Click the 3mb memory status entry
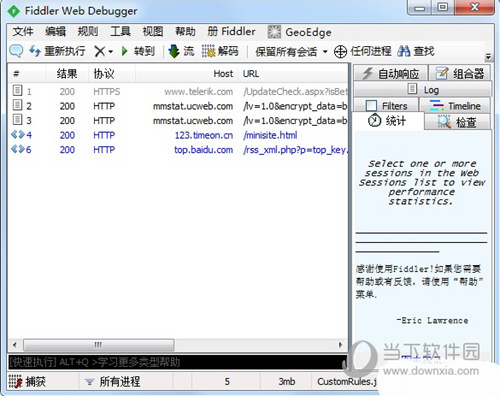Screen dimensions: 500x396 pyautogui.click(x=286, y=381)
